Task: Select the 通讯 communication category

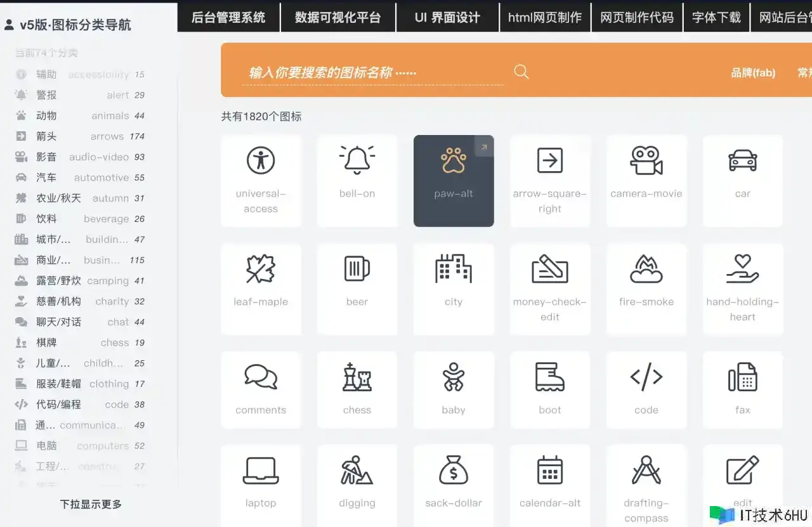Action: pyautogui.click(x=80, y=425)
